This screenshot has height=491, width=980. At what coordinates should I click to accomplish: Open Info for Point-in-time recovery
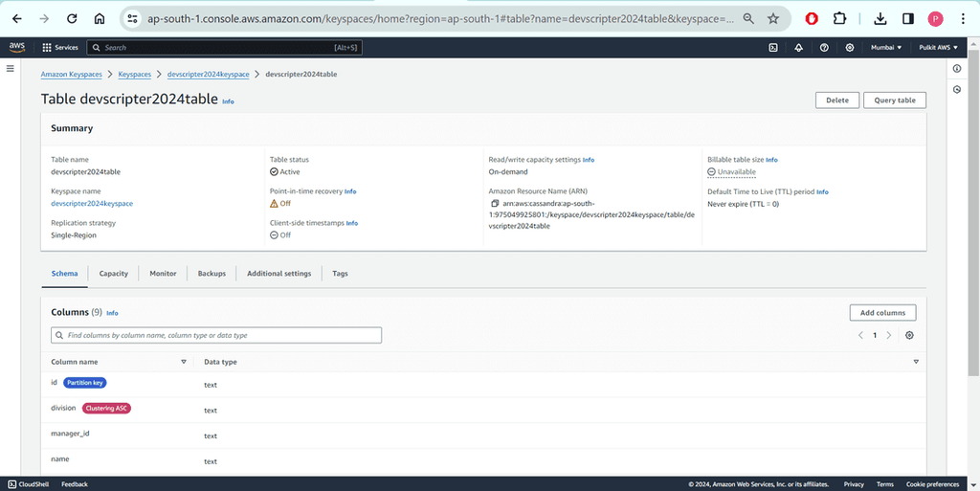point(350,191)
